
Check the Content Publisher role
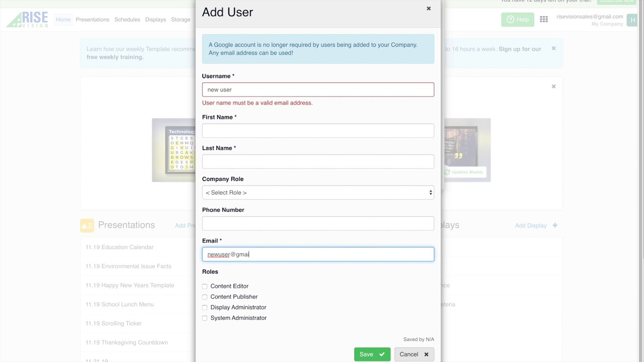[x=205, y=297]
